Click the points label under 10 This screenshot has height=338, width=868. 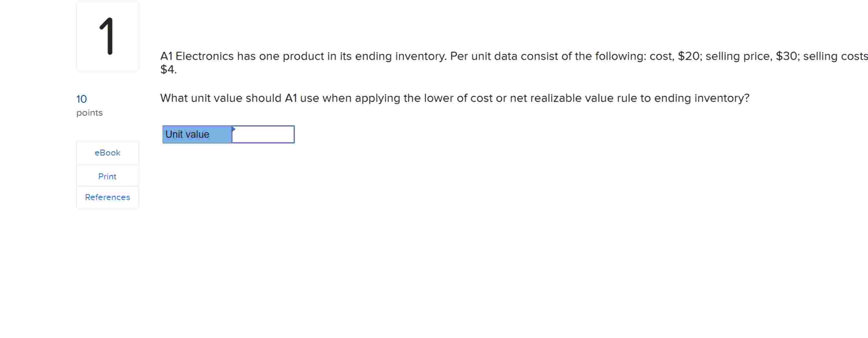point(89,113)
